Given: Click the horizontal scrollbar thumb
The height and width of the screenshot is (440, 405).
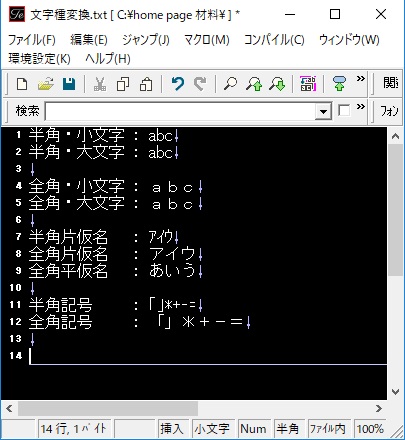Looking at the screenshot, I should tap(108, 409).
